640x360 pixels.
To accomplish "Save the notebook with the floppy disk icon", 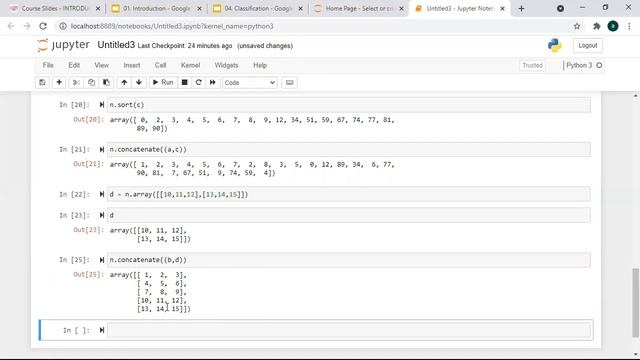I will [x=42, y=82].
